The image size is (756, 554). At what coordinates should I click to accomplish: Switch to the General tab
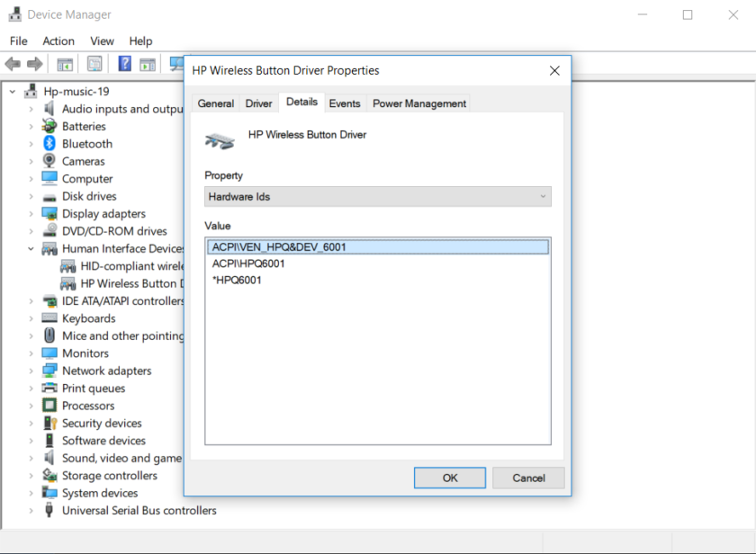tap(215, 103)
